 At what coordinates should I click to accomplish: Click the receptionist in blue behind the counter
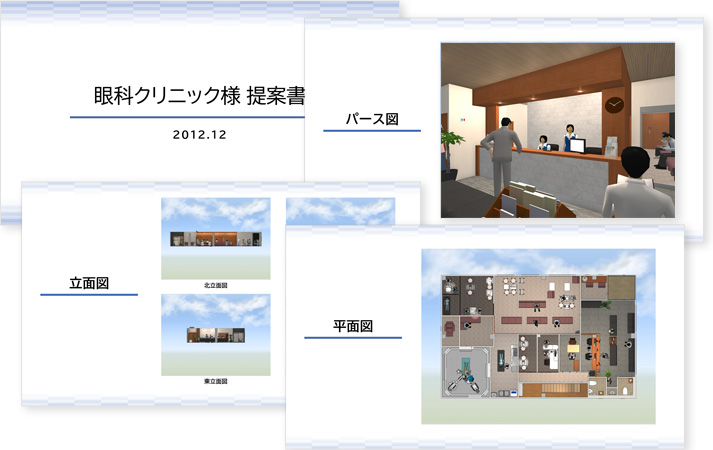(572, 139)
